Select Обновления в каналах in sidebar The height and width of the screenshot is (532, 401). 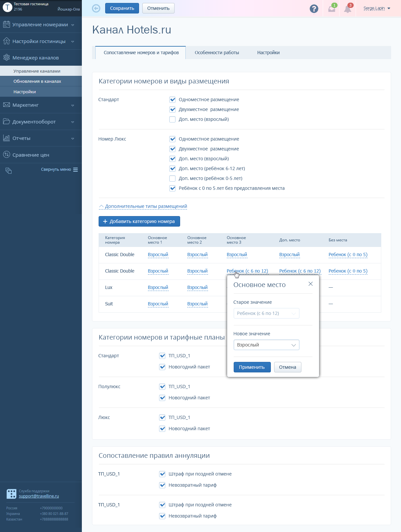[41, 81]
